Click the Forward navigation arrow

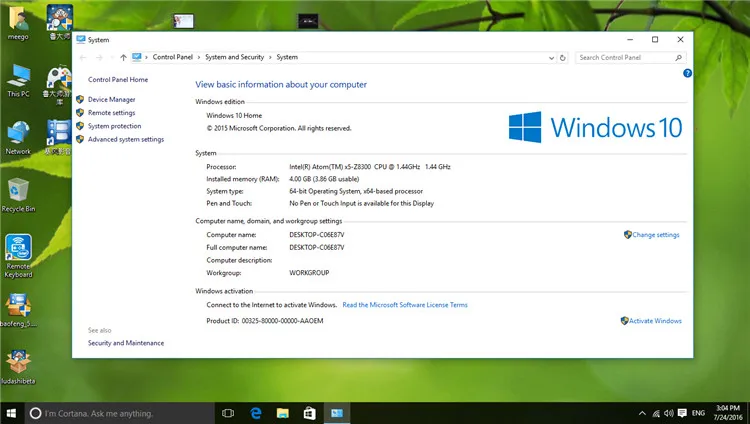coord(99,57)
